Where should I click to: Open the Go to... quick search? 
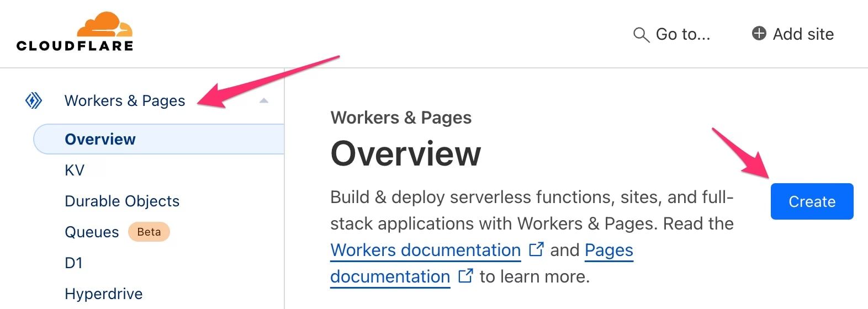(671, 34)
